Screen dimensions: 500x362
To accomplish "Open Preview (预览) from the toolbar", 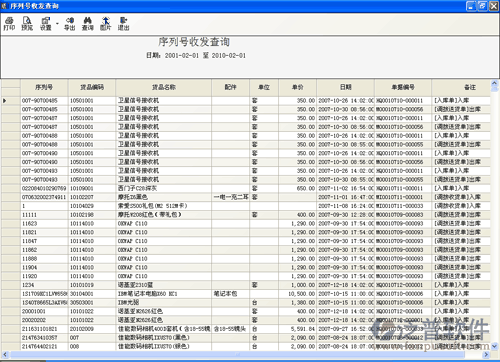I will pyautogui.click(x=27, y=24).
